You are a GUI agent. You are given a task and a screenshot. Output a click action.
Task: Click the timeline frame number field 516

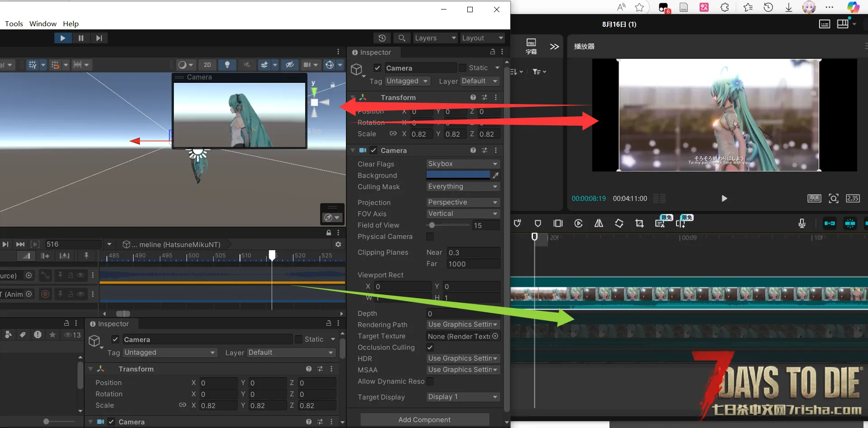[x=72, y=244]
